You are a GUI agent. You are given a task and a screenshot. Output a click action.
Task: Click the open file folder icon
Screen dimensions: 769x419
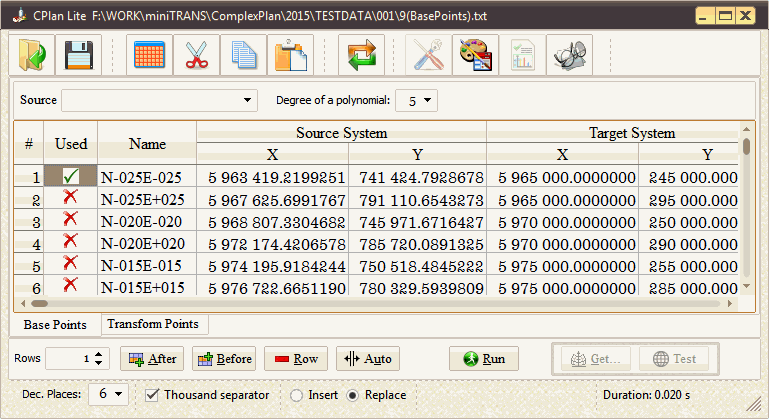point(32,56)
